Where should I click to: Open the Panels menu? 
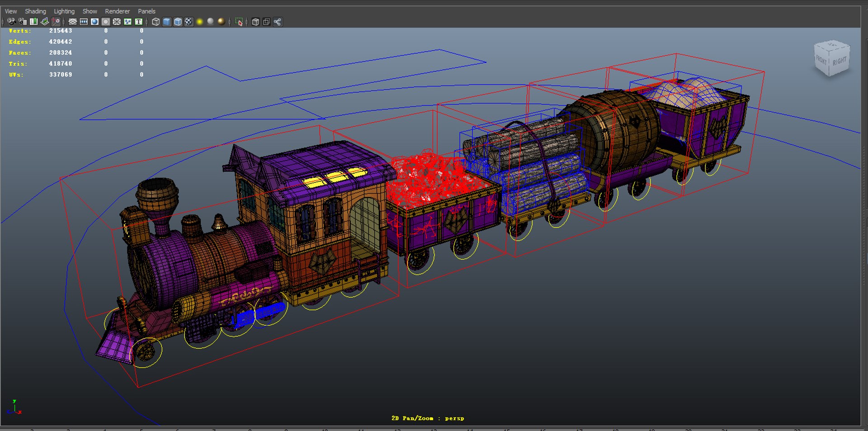[146, 11]
